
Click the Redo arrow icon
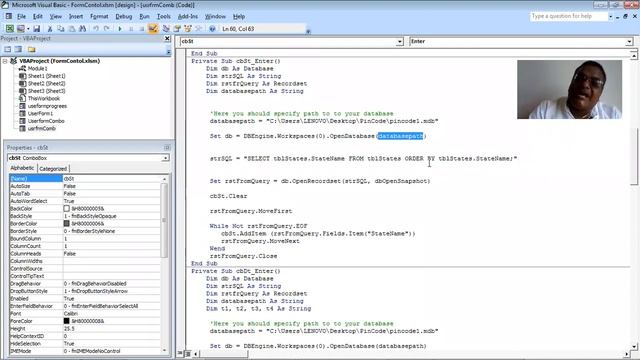click(x=107, y=29)
